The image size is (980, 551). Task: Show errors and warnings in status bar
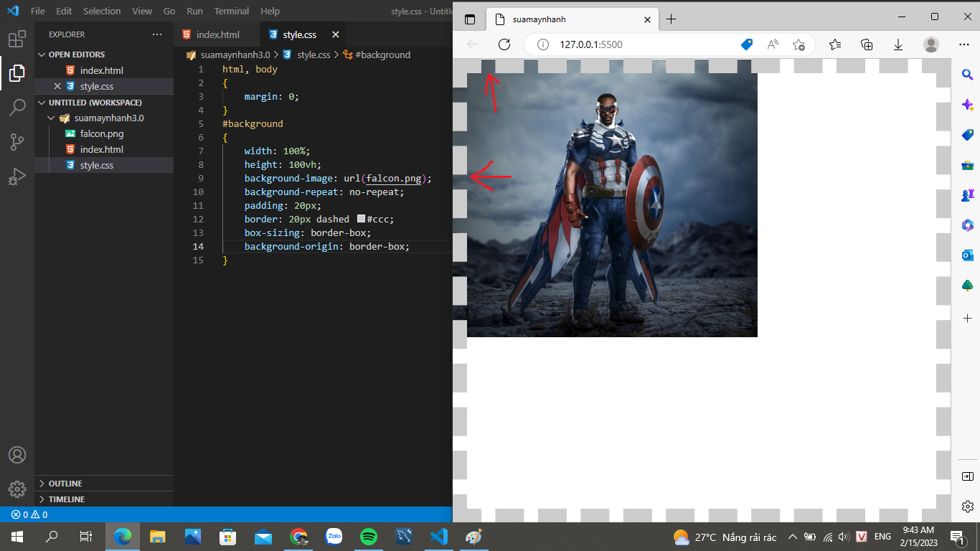[x=29, y=514]
